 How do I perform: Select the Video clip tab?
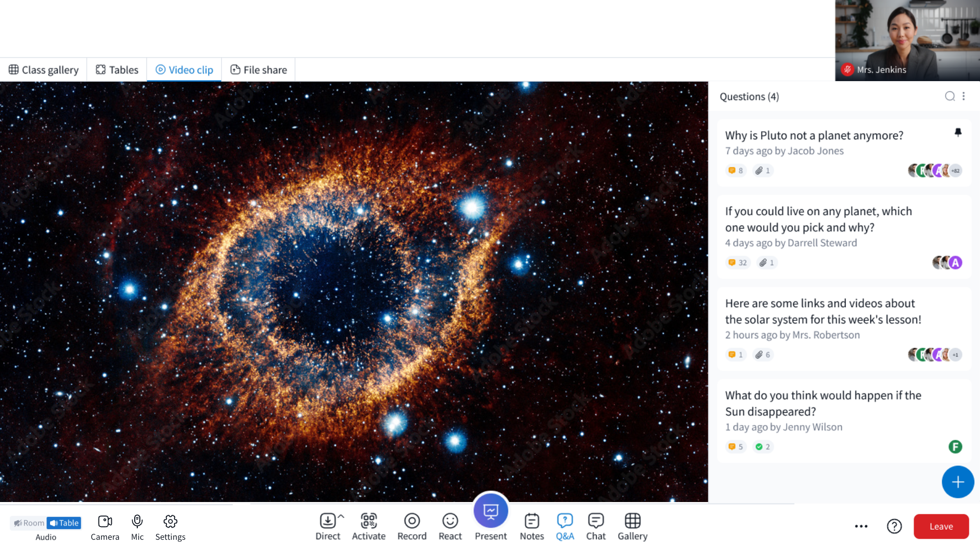[x=184, y=70]
